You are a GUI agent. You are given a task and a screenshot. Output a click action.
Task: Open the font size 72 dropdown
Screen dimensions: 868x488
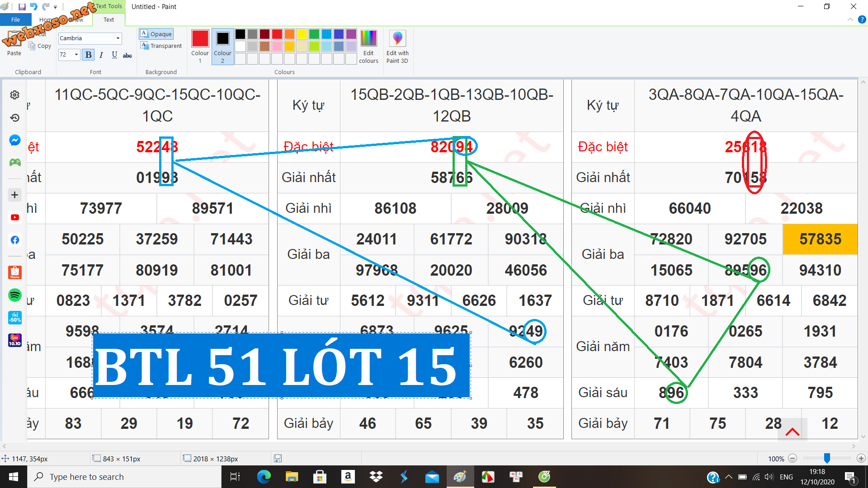(x=76, y=55)
